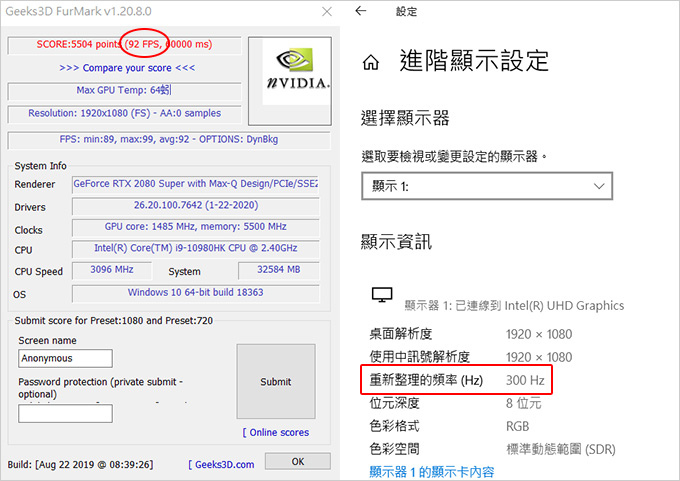
Task: Click the FPS min max avg field
Action: [x=169, y=140]
